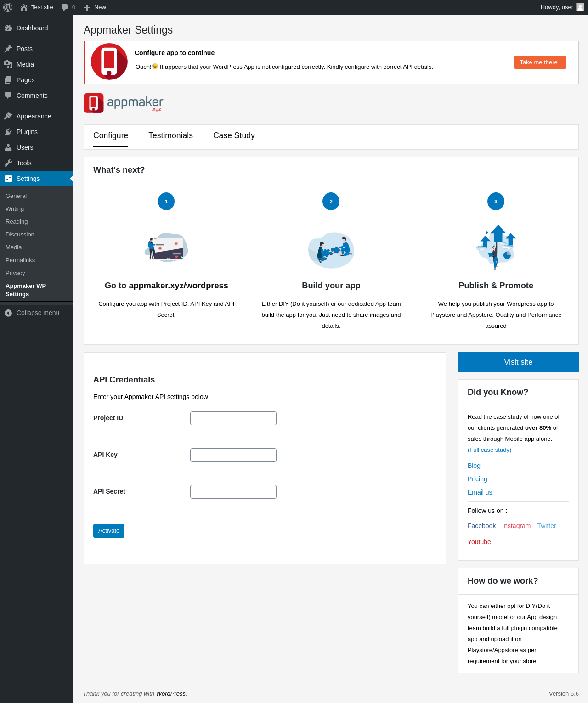The width and height of the screenshot is (588, 703).
Task: Click the Media icon in main sidebar
Action: pos(8,64)
